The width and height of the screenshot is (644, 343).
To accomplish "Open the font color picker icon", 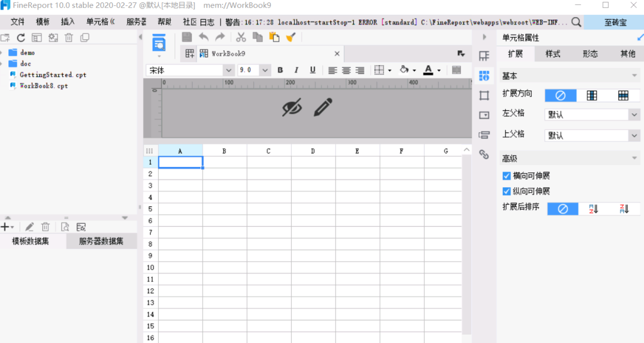I will [428, 70].
